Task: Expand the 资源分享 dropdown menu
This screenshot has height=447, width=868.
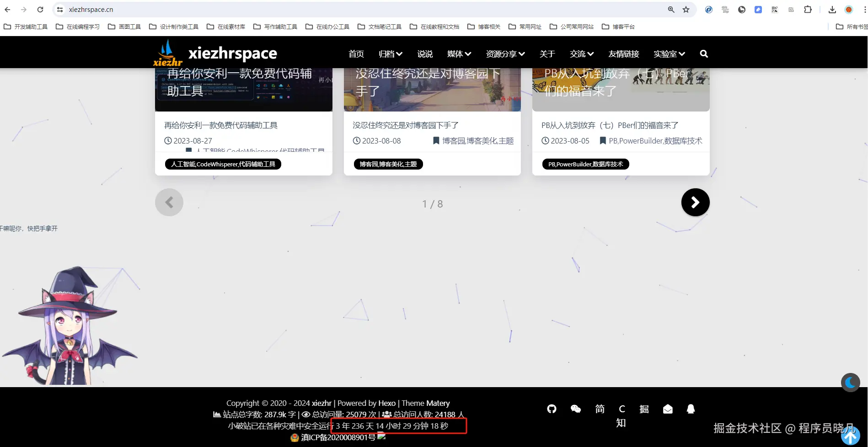Action: [x=504, y=53]
